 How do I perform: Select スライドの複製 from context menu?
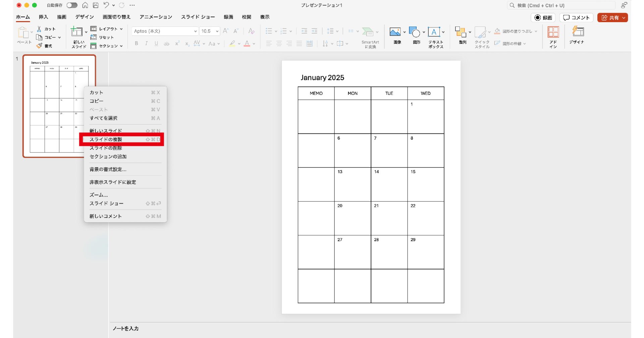106,139
